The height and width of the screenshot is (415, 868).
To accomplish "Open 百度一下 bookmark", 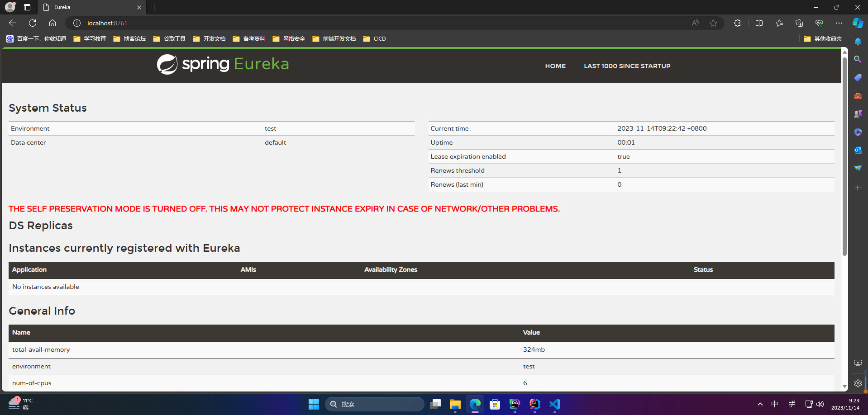I will tap(36, 39).
